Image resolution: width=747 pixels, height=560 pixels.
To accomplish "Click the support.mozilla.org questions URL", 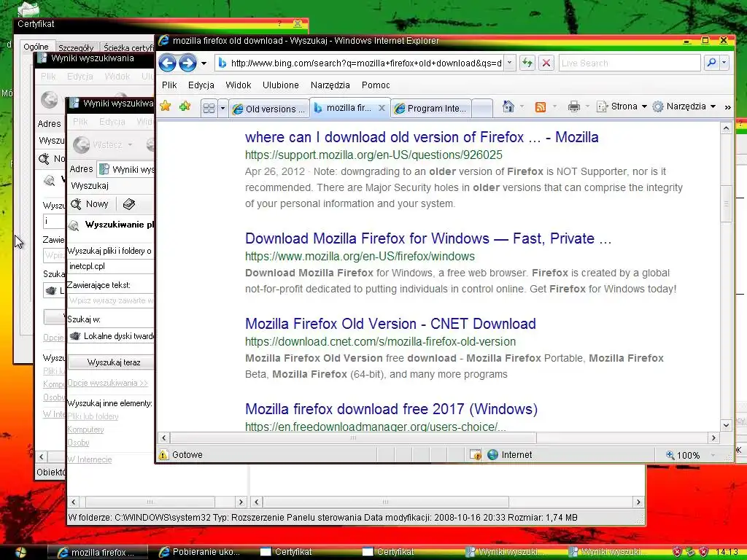I will [x=373, y=155].
